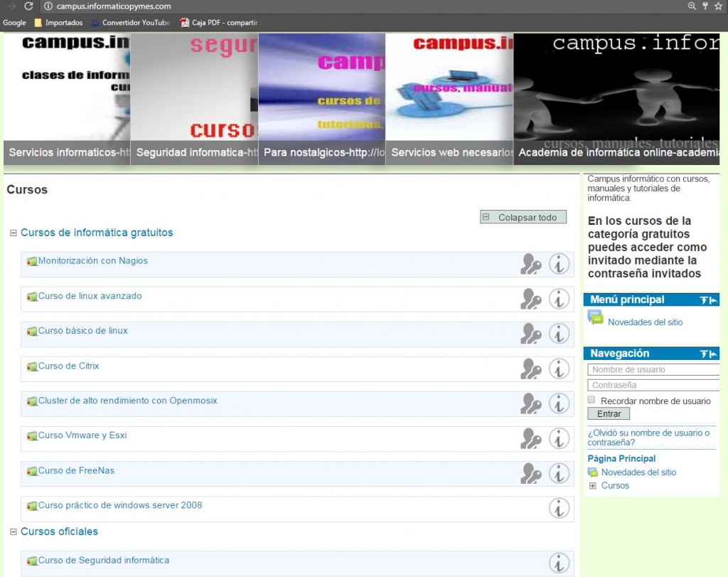Collapse the Cursos de informática gratuitos category
The height and width of the screenshot is (577, 728).
pos(14,233)
